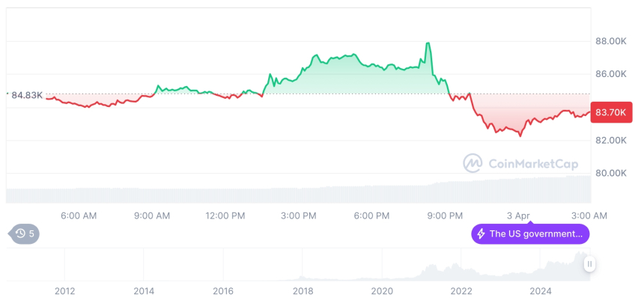Select the 2022 mark on the year timeline

point(461,291)
